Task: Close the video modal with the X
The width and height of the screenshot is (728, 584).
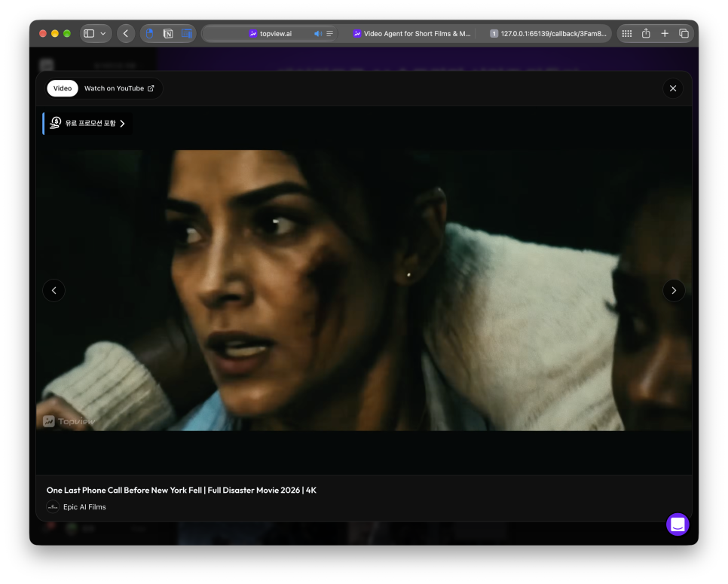Action: [673, 88]
